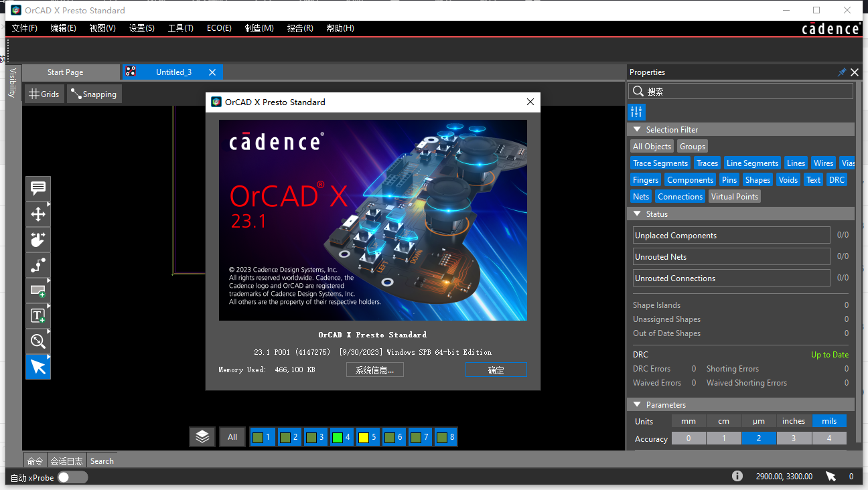Screen dimensions: 868x490
Task: Collapse the Selection Filter section
Action: click(637, 130)
